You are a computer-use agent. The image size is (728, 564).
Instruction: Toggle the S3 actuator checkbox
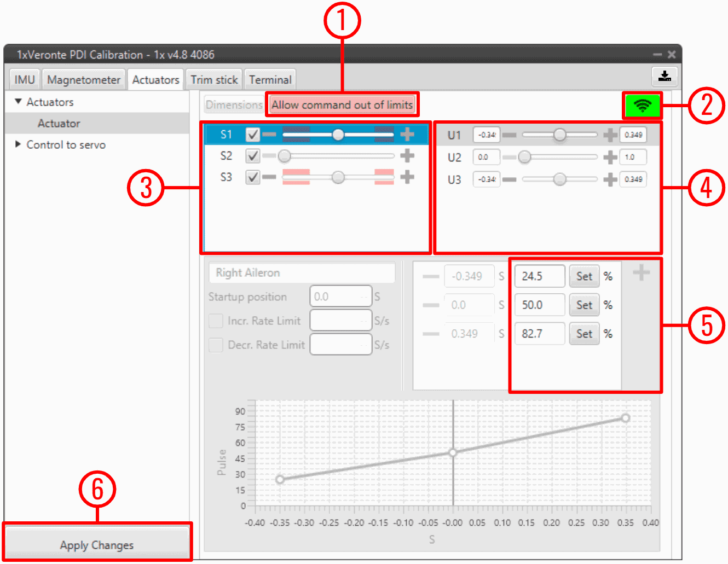(252, 177)
